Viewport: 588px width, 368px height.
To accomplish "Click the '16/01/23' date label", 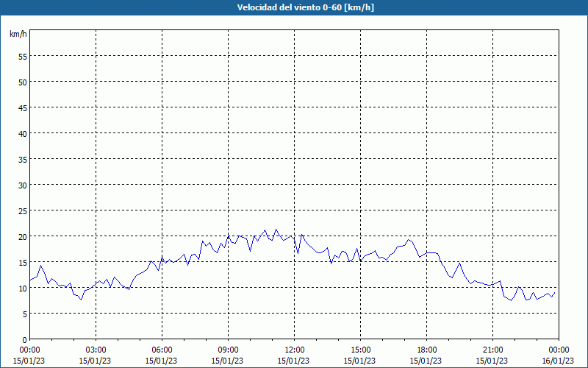I will pyautogui.click(x=559, y=361).
